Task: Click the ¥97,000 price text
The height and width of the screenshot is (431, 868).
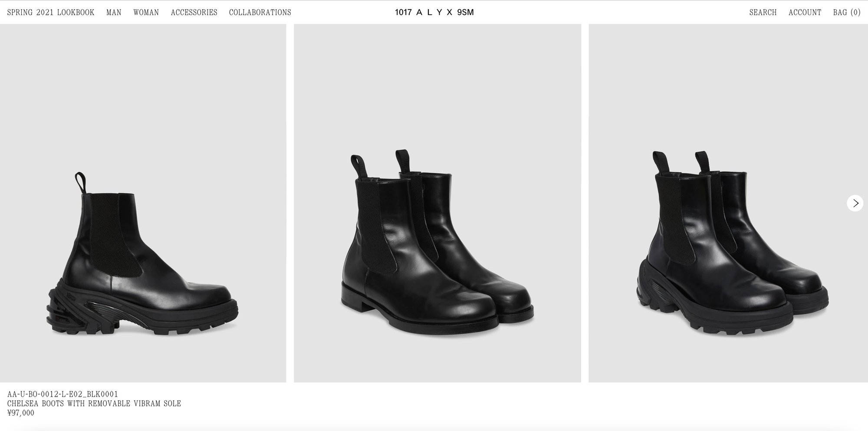Action: tap(20, 413)
